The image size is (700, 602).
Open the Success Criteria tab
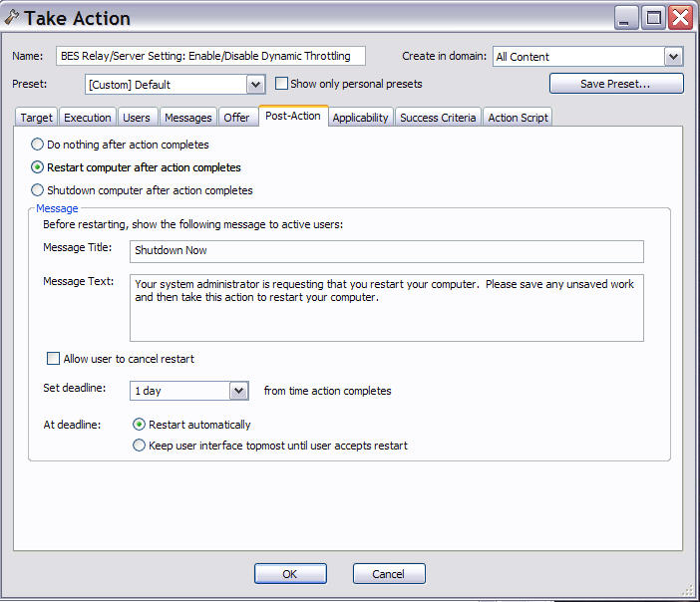438,118
